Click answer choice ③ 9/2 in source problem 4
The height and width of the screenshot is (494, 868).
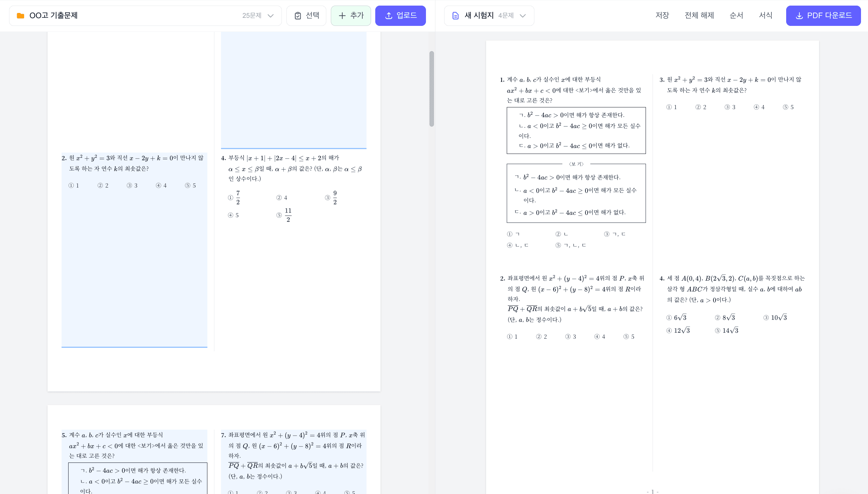point(331,198)
